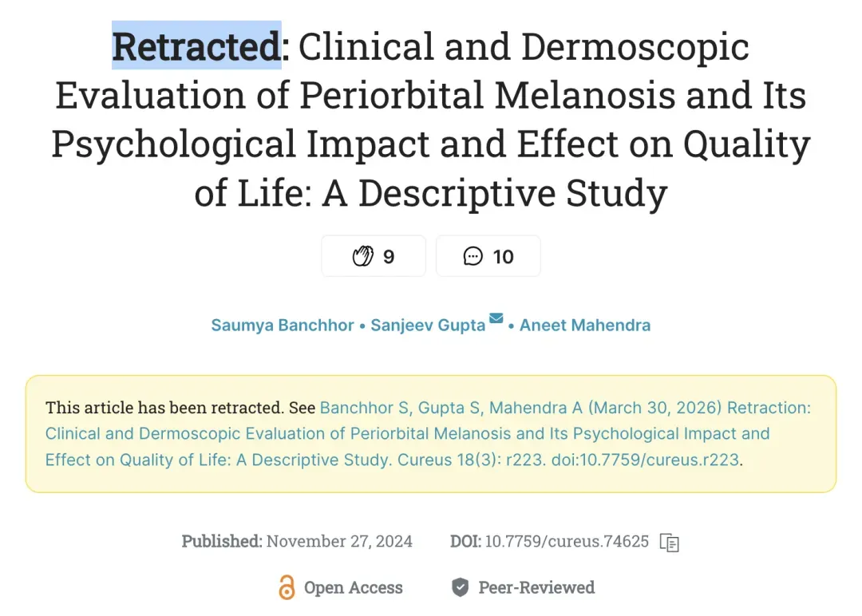Open the comments speech bubble icon
This screenshot has height=616, width=862.
click(473, 256)
